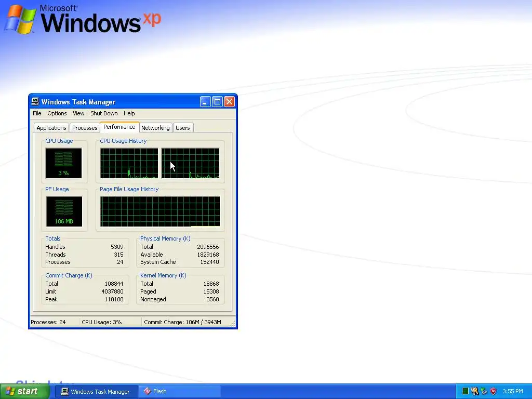Open the Help menu
The image size is (532, 399).
[129, 113]
